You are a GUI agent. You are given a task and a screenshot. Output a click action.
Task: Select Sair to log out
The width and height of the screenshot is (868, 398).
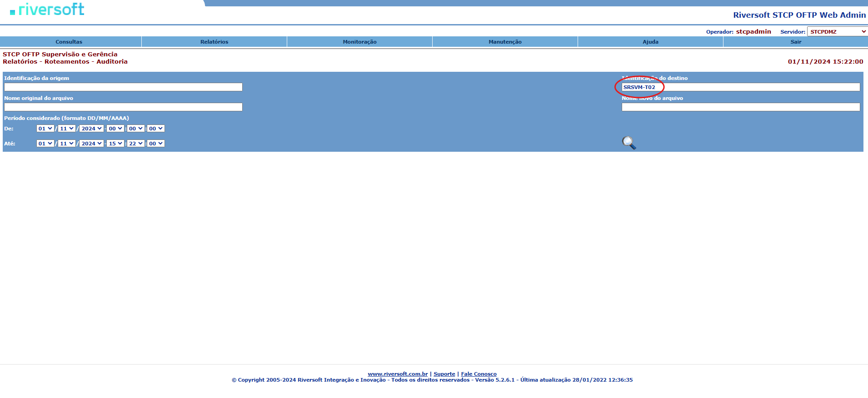click(796, 42)
